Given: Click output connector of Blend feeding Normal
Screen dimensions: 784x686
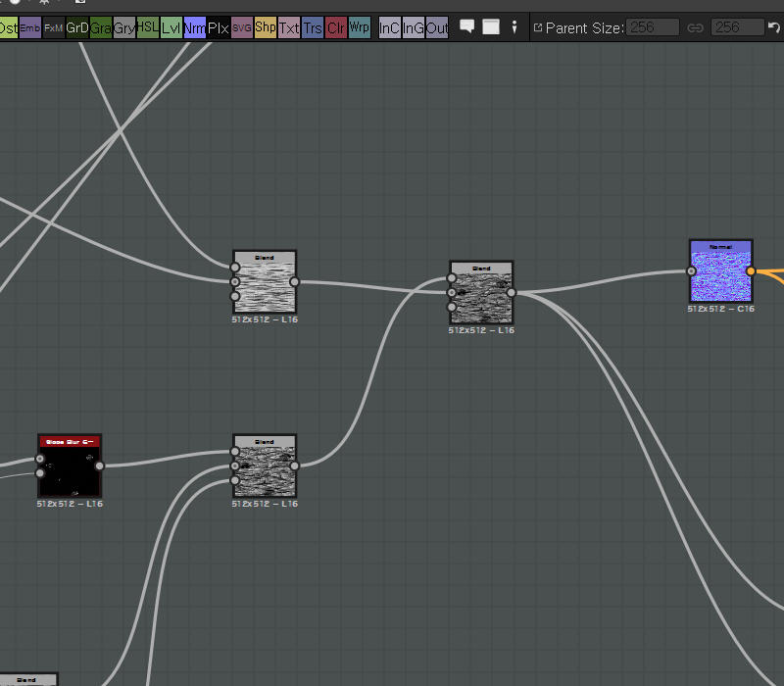Looking at the screenshot, I should pyautogui.click(x=511, y=292).
